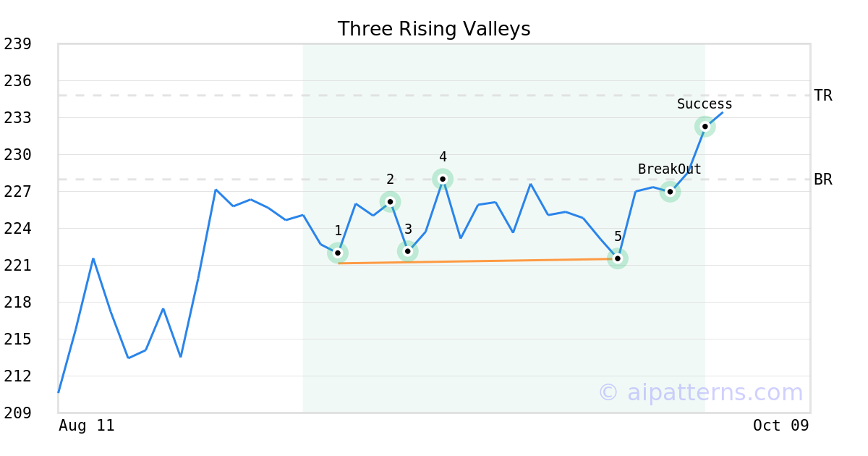Click valley point marker 1

coord(338,253)
